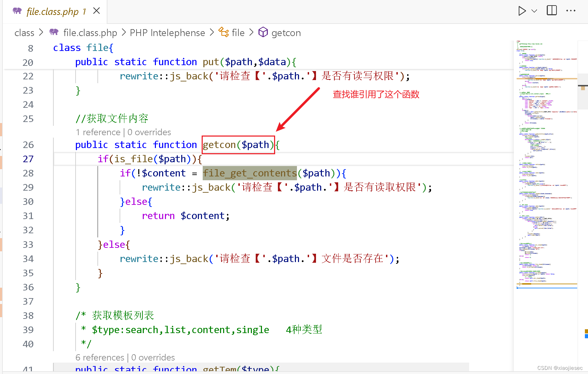
Task: Click the 6 references CodeLens above getTem
Action: (100, 357)
